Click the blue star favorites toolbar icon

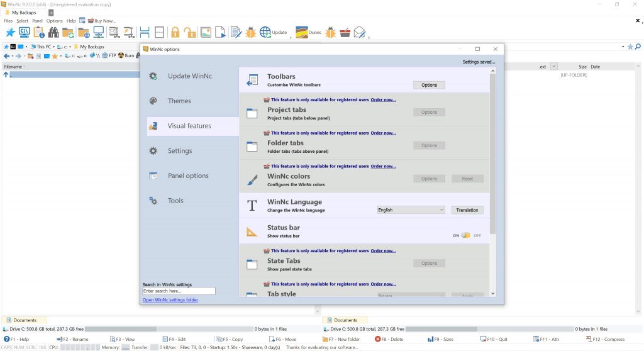pyautogui.click(x=10, y=32)
